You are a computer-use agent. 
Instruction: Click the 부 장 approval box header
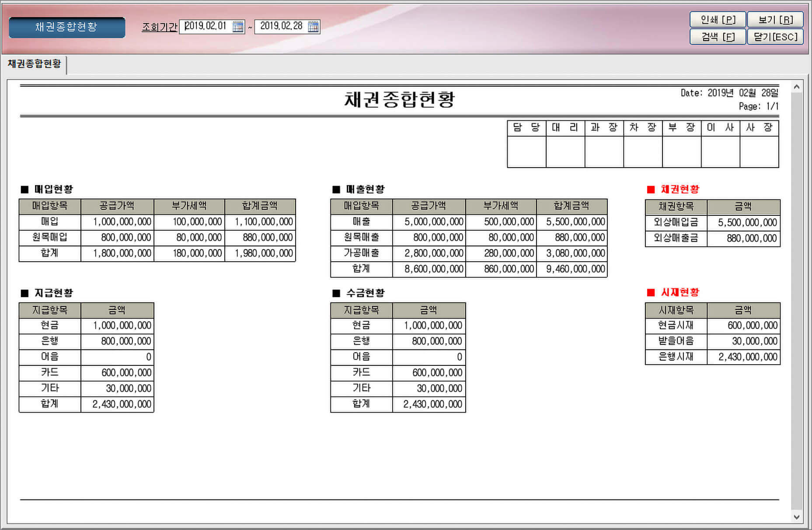point(682,128)
